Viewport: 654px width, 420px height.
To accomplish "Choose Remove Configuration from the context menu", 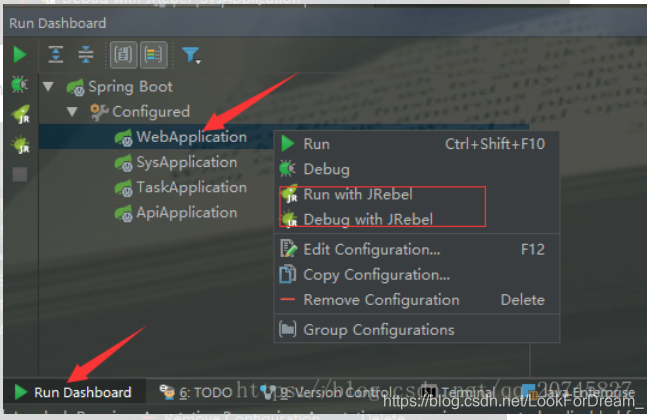I will (416, 300).
